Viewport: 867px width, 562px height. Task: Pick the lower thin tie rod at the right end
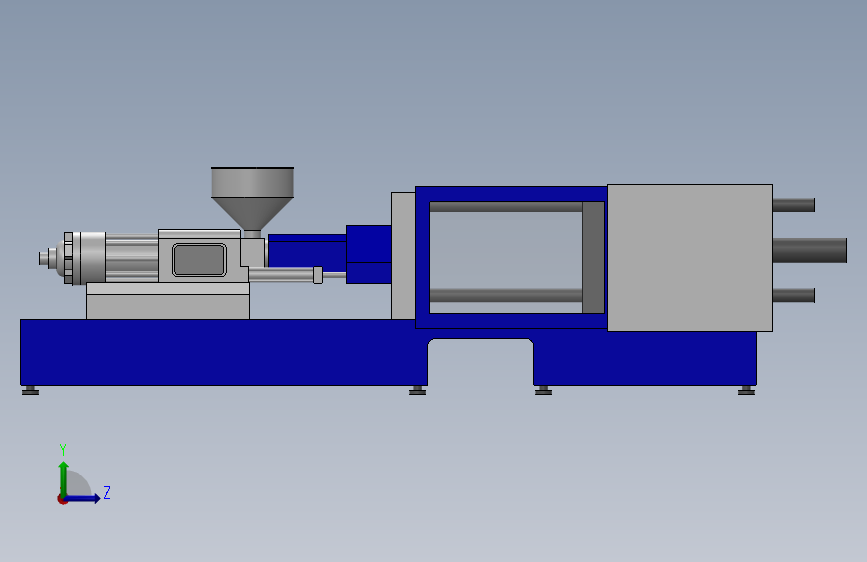tap(793, 295)
